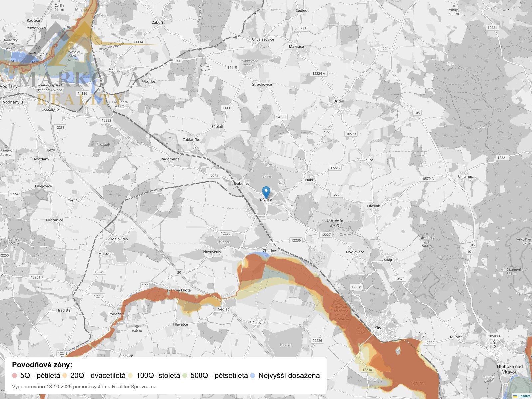Click the road 105 shield east of Dříteň
This screenshot has height=399, width=532.
417,113
